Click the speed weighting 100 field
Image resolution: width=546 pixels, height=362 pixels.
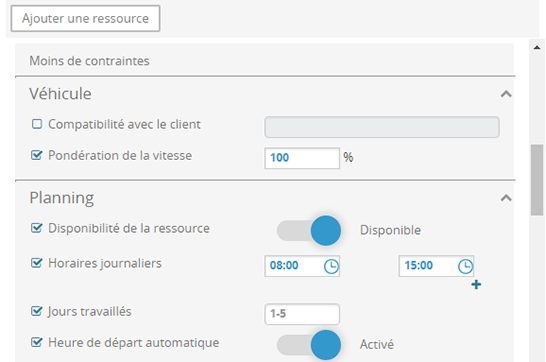302,158
